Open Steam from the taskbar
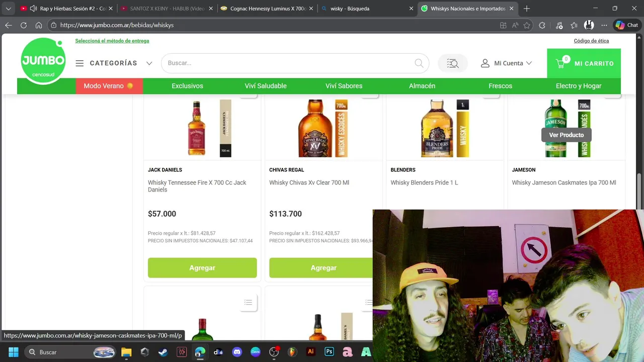The image size is (644, 362). tap(163, 352)
